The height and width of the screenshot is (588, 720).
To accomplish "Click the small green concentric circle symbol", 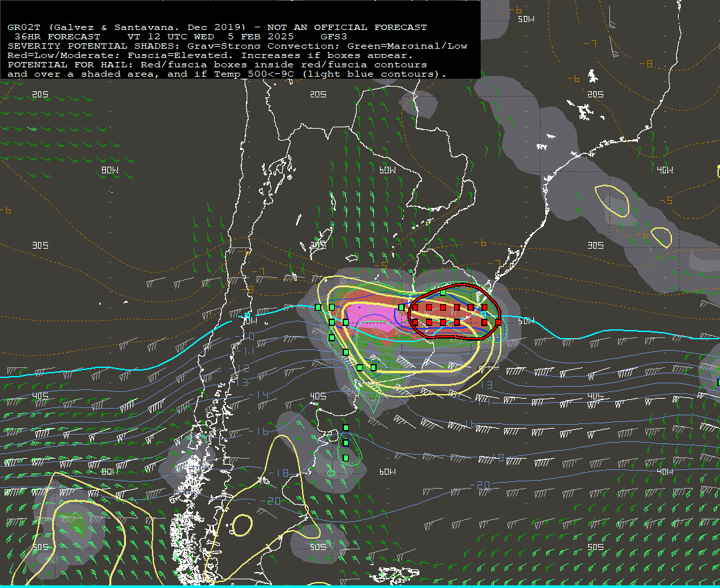I will pyautogui.click(x=331, y=473).
